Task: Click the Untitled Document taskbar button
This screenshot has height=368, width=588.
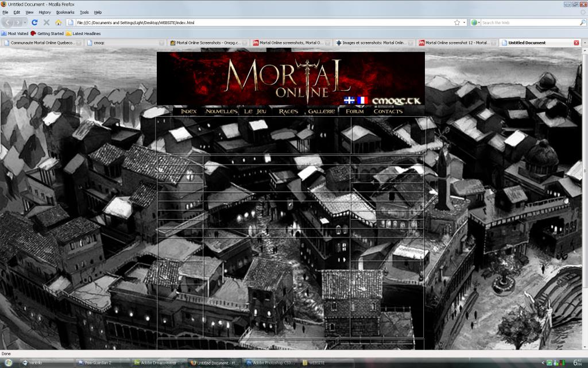Action: click(x=214, y=363)
